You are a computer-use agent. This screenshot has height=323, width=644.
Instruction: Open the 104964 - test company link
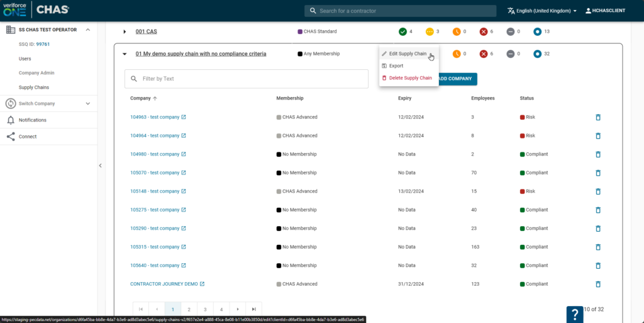pyautogui.click(x=155, y=135)
